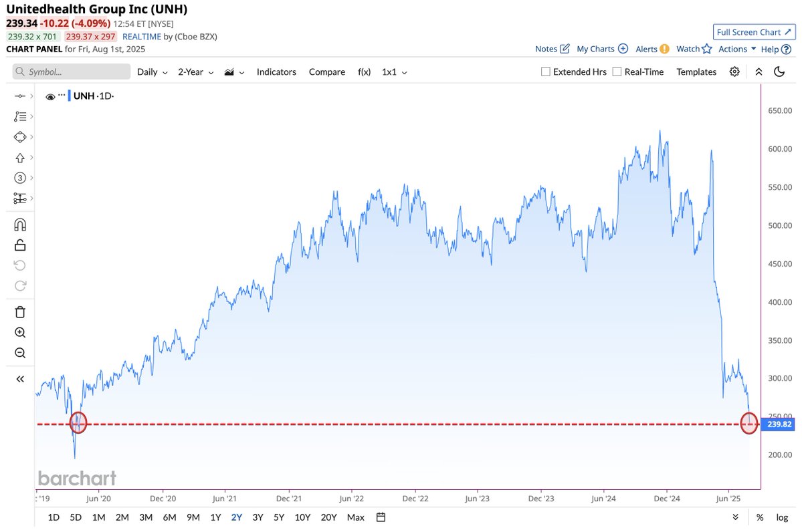The image size is (802, 532).
Task: Open the Help link
Action: 776,49
